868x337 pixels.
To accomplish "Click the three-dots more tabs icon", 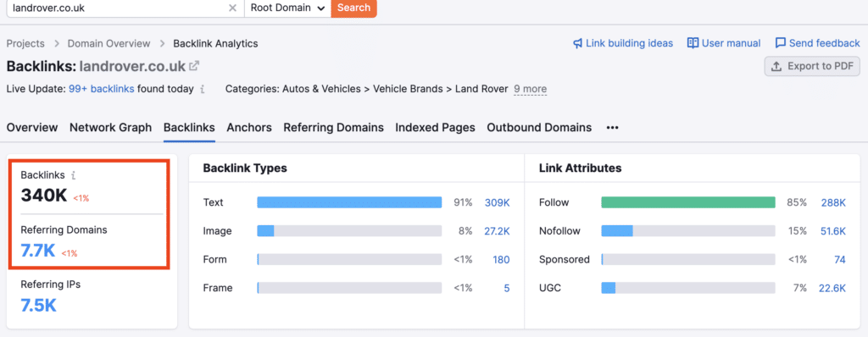I will (612, 128).
